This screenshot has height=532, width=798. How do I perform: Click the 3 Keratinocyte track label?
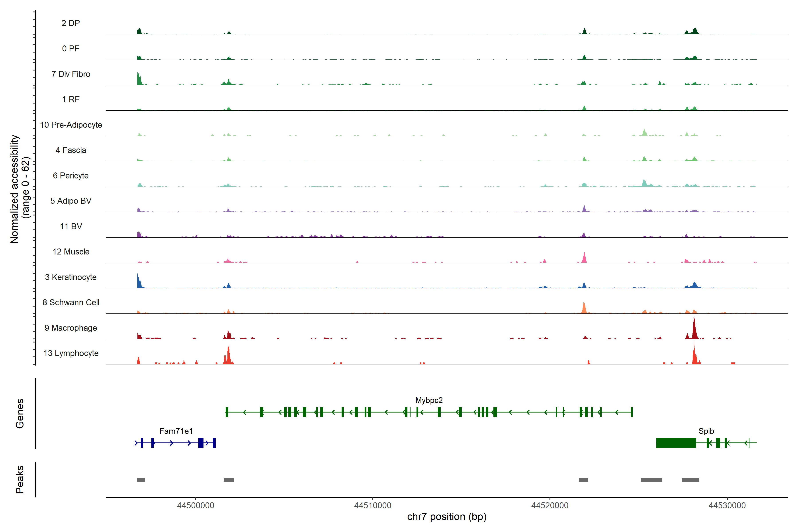point(70,277)
